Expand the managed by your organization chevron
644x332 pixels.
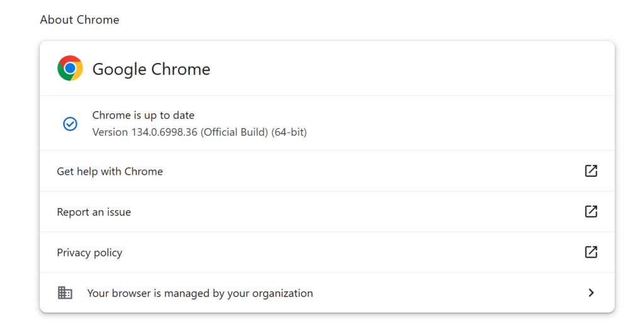pos(591,292)
